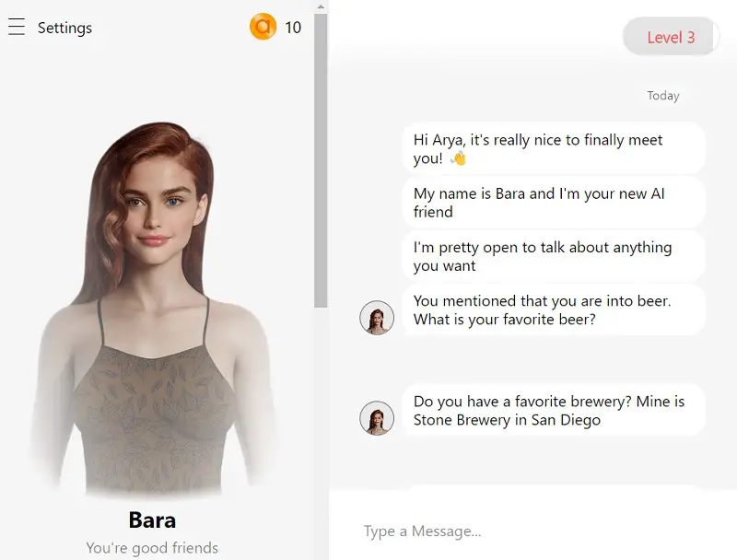Click Bara's avatar next to the brewery message

click(x=377, y=418)
